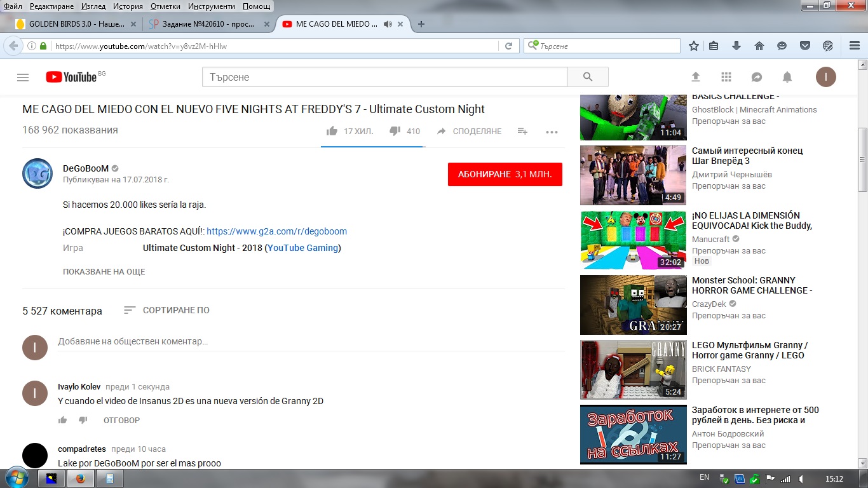Image resolution: width=868 pixels, height=488 pixels.
Task: Open the YouTube Gaming link
Action: (x=302, y=248)
